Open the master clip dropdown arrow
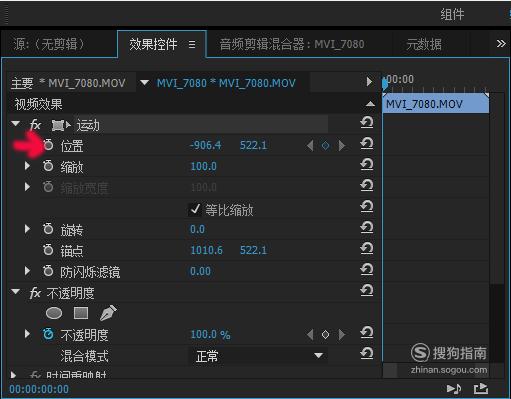Viewport: 511px width, 399px height. point(144,82)
